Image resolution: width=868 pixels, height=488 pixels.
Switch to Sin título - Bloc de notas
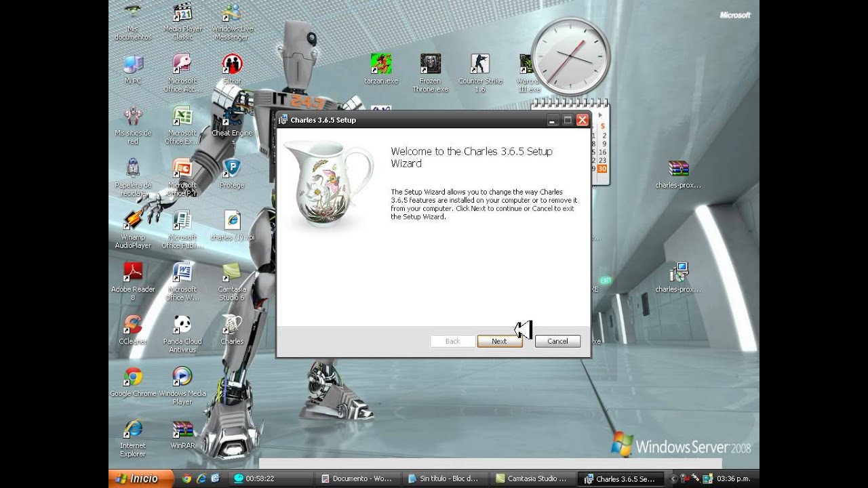pos(446,479)
